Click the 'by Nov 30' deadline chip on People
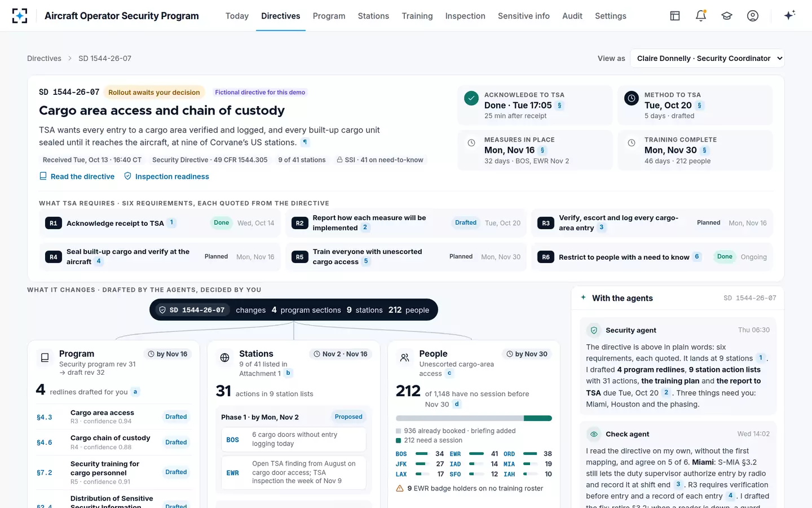 (527, 354)
